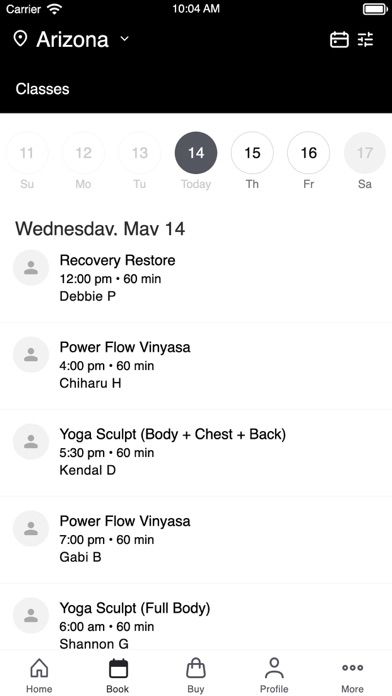Tap Debbie P's instructor avatar
The width and height of the screenshot is (392, 696).
[x=31, y=267]
